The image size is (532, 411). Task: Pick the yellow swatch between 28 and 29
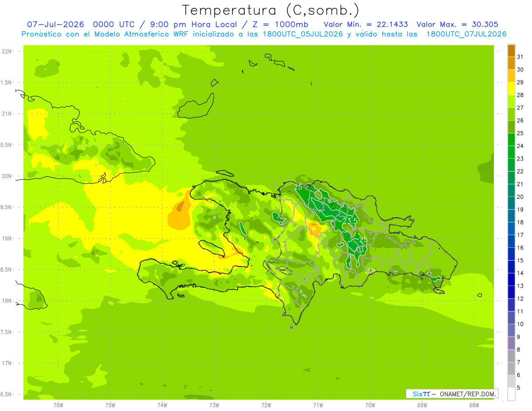pos(511,89)
